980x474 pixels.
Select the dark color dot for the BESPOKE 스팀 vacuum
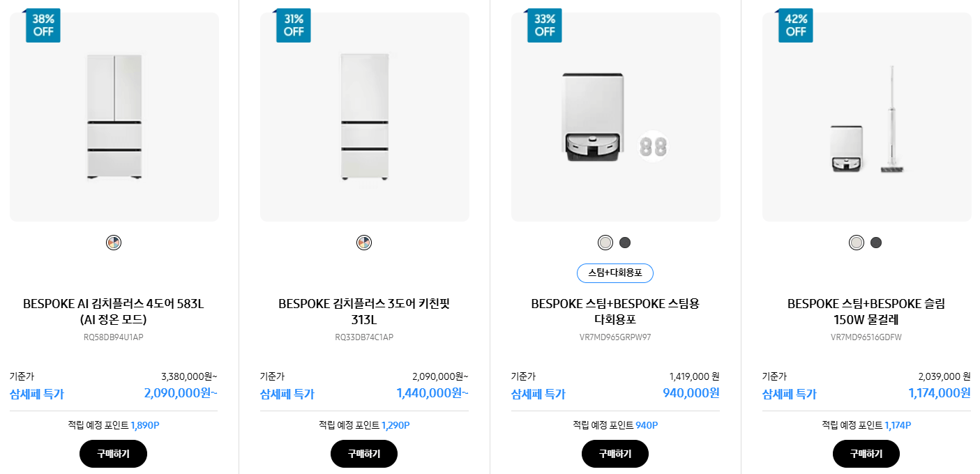625,243
